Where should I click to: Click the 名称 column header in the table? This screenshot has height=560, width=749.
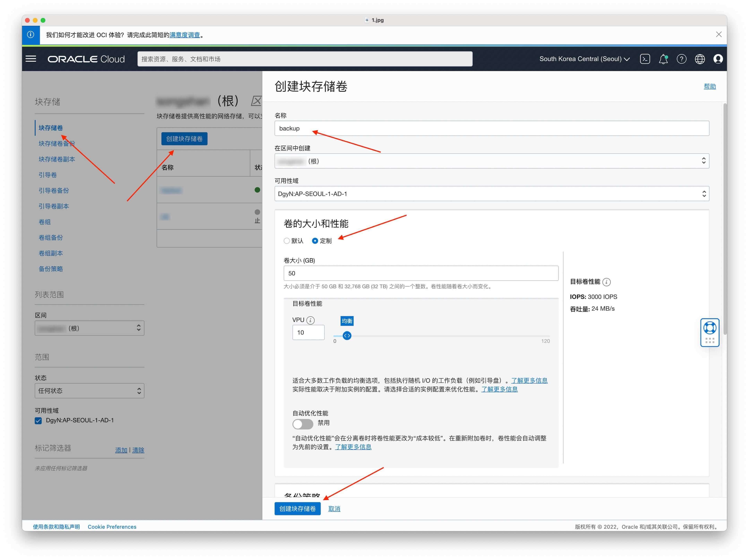coord(168,167)
